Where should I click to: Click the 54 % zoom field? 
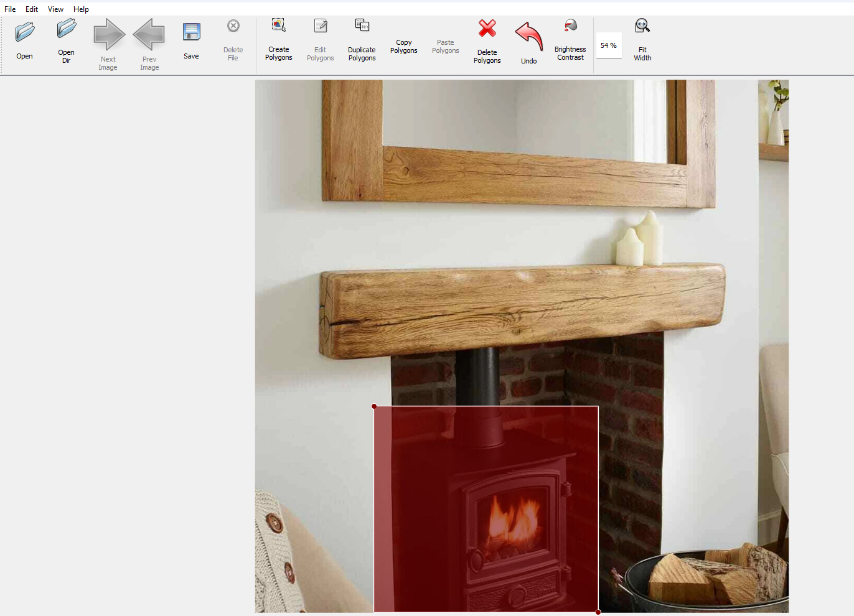(609, 45)
